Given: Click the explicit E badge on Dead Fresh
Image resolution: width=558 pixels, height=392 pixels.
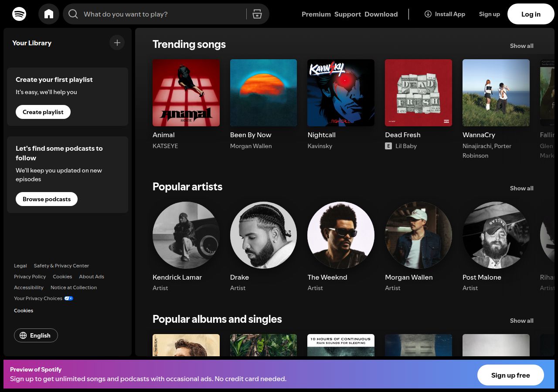Looking at the screenshot, I should (x=388, y=146).
